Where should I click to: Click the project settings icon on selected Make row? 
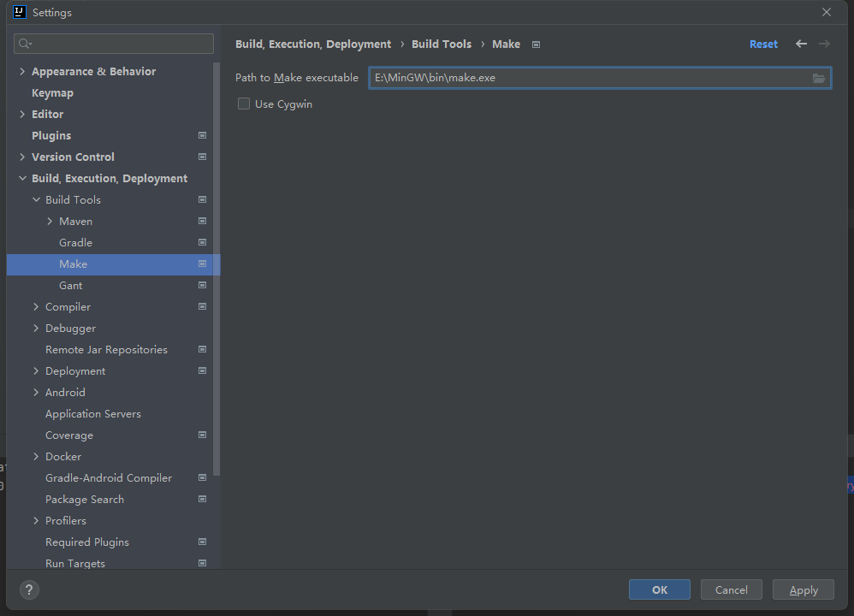[202, 264]
